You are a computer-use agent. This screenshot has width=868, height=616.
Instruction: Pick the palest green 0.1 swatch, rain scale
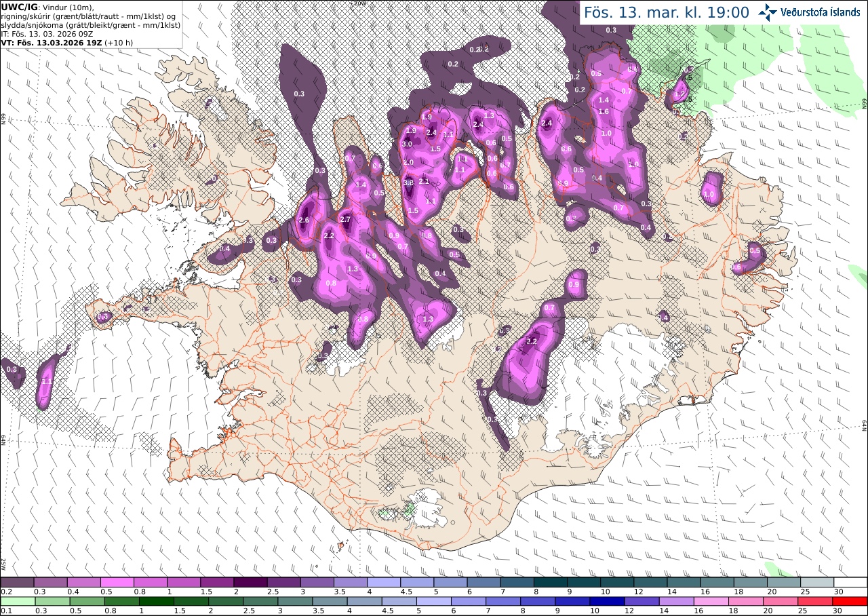pyautogui.click(x=17, y=601)
